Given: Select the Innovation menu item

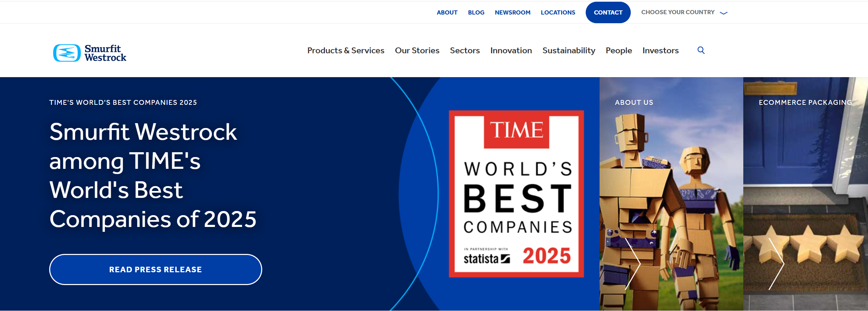Looking at the screenshot, I should point(511,51).
